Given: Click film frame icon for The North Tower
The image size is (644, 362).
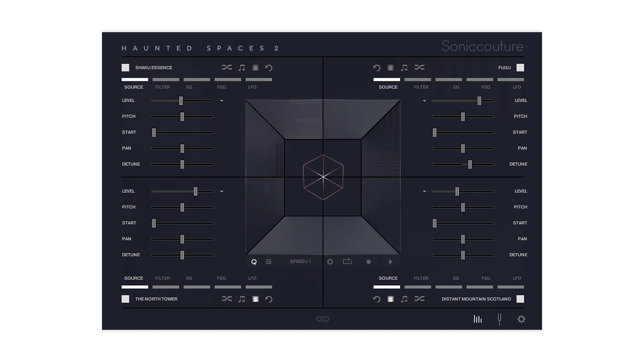Looking at the screenshot, I should [256, 299].
